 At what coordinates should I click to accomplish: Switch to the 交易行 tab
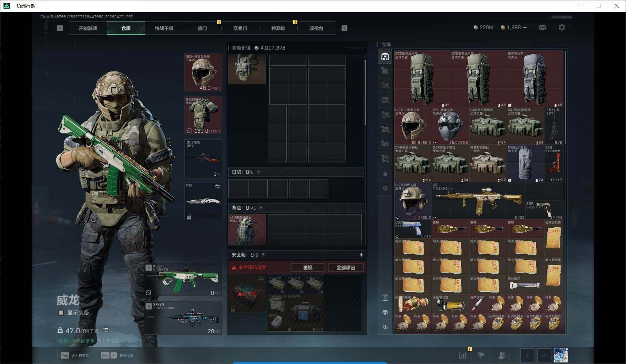pyautogui.click(x=240, y=28)
